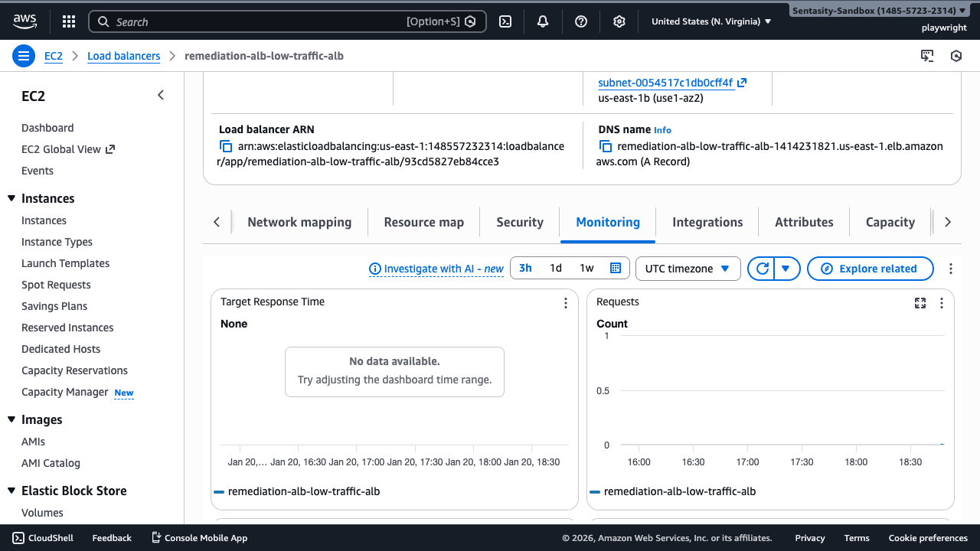
Task: Copy the load balancer ARN using copy icon
Action: (226, 145)
